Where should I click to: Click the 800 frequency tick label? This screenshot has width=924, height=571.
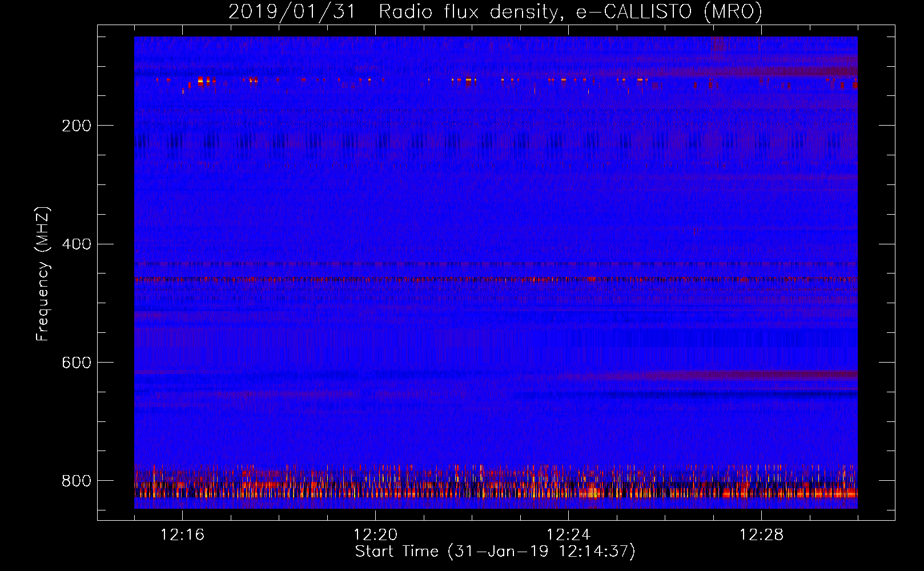(x=77, y=481)
